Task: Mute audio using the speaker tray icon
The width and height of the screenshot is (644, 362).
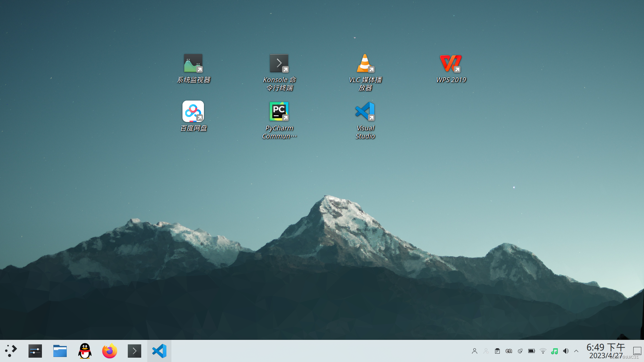Action: (566, 351)
